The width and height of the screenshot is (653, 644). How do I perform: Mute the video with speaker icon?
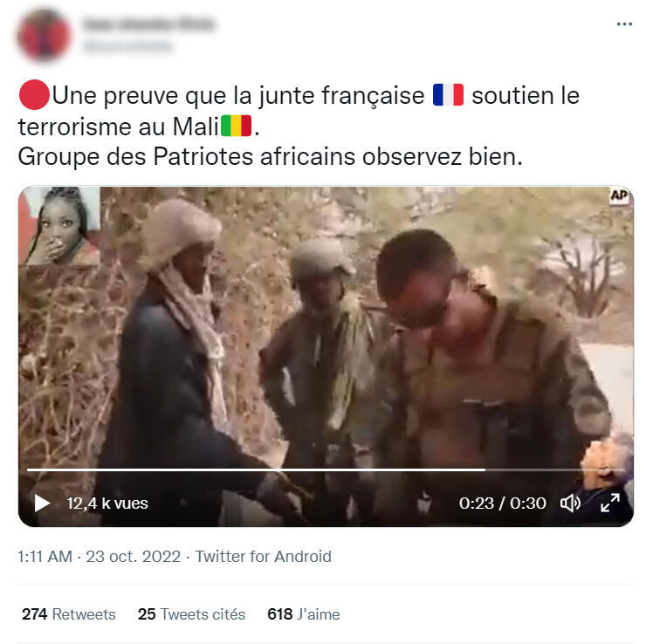pos(570,503)
